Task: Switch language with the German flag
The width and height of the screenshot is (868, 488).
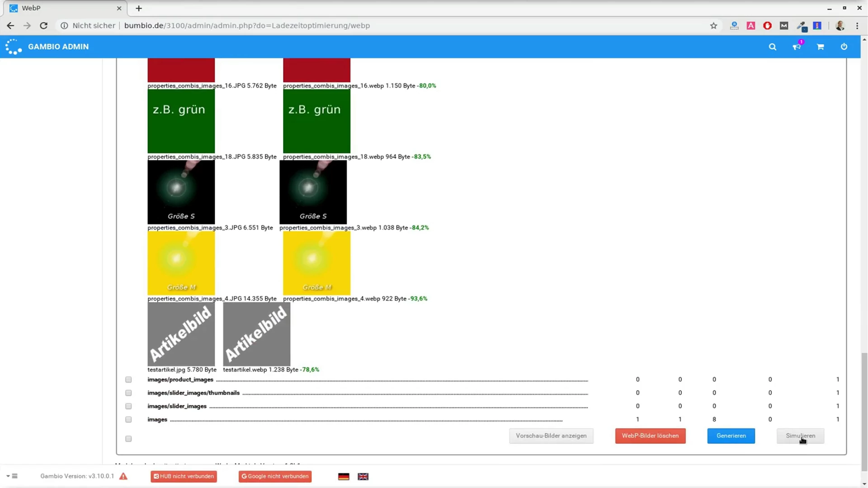Action: click(344, 476)
